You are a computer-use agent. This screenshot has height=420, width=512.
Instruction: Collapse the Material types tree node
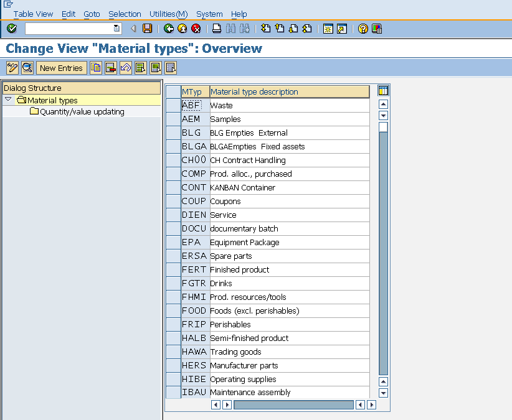coord(7,100)
